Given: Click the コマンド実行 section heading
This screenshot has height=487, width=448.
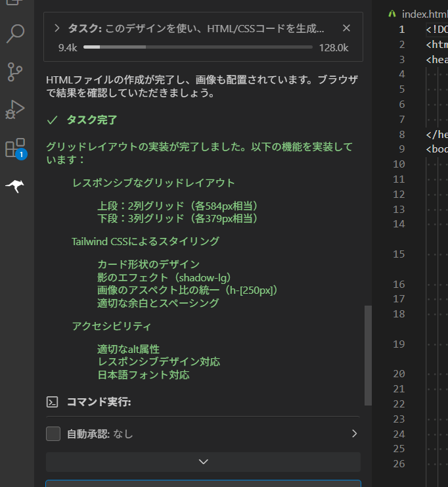Looking at the screenshot, I should [x=99, y=402].
